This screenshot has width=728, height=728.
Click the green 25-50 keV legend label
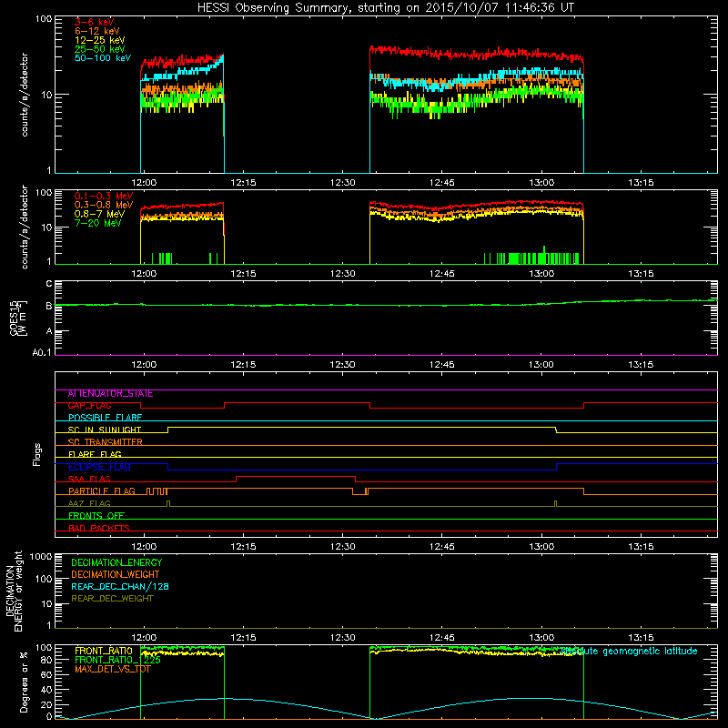(100, 49)
